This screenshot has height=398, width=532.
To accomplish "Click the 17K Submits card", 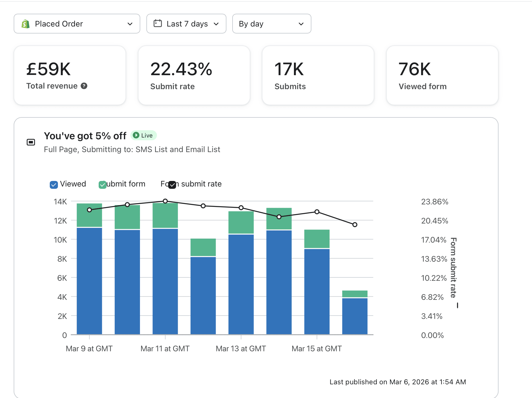I will click(318, 75).
